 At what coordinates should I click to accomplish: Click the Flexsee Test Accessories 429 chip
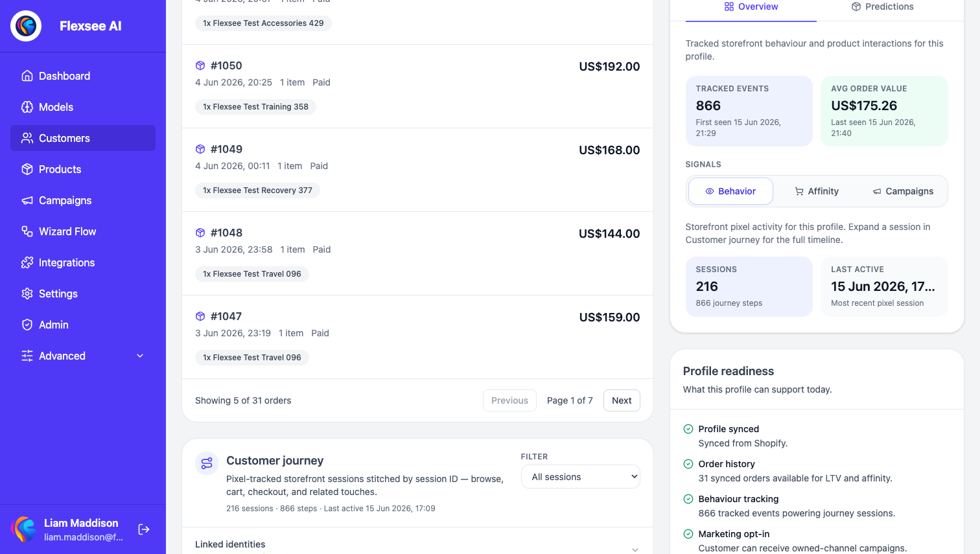point(263,23)
